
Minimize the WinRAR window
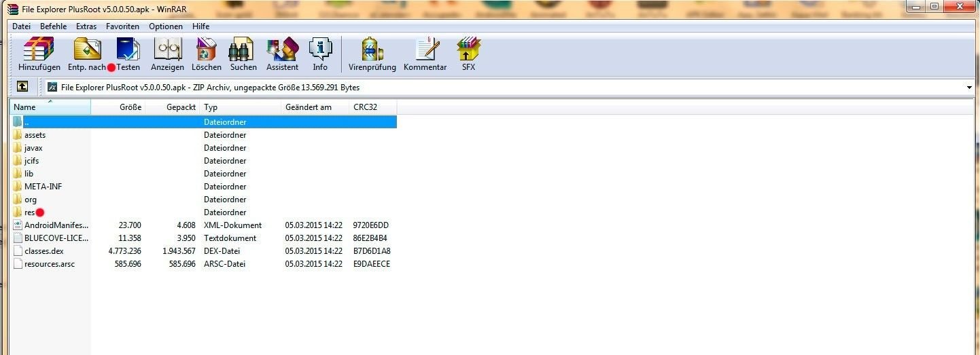[915, 7]
